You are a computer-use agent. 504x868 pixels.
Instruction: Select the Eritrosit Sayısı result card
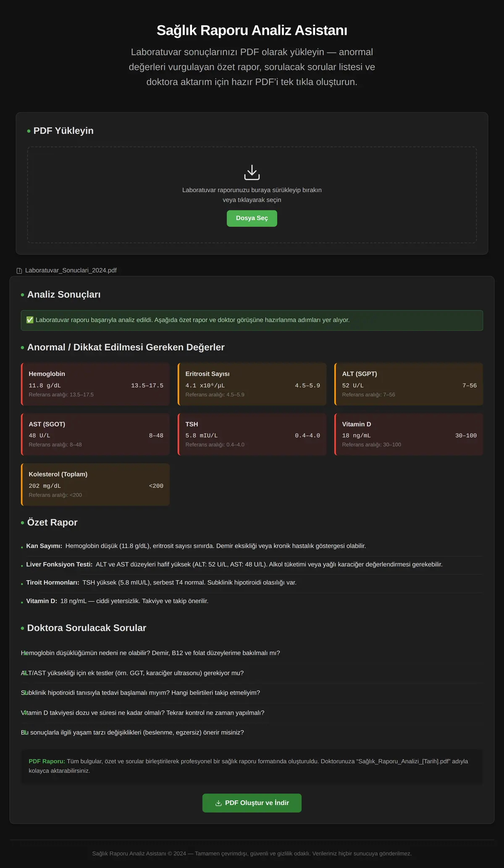252,384
